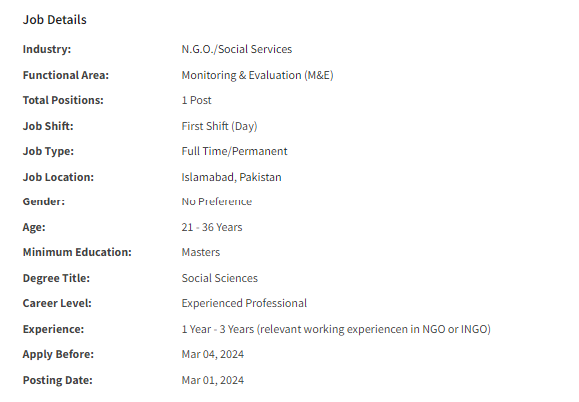Click the Full Time/Permanent job type
579x402 pixels.
(x=234, y=151)
